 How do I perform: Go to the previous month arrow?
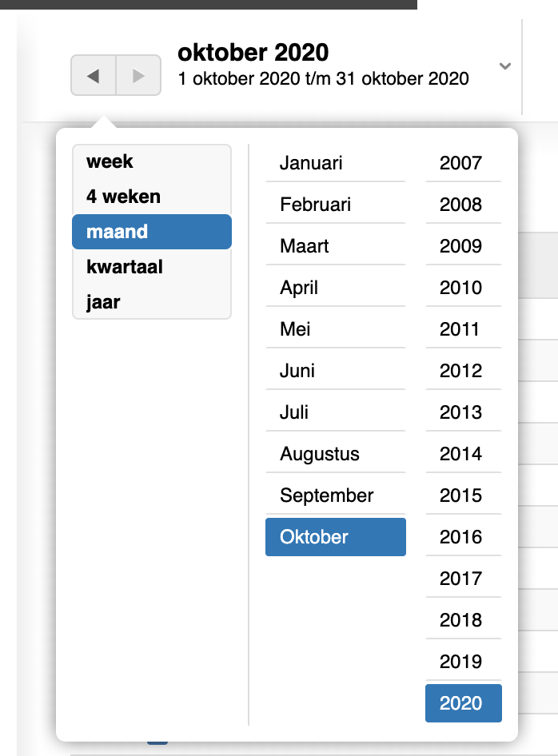94,76
